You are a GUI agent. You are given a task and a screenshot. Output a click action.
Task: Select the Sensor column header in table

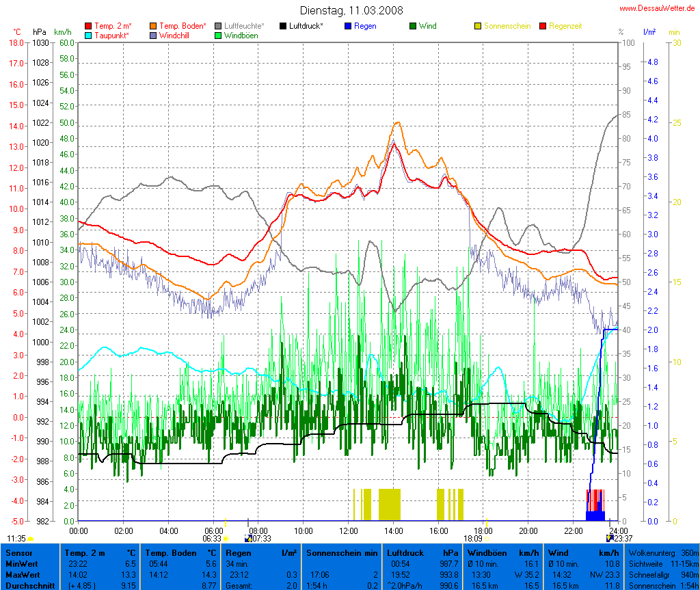(18, 552)
